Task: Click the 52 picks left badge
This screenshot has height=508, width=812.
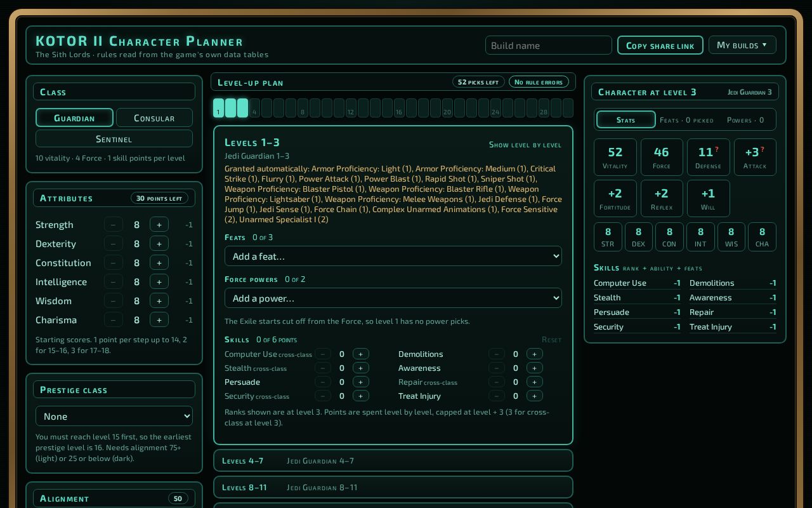Action: point(478,82)
